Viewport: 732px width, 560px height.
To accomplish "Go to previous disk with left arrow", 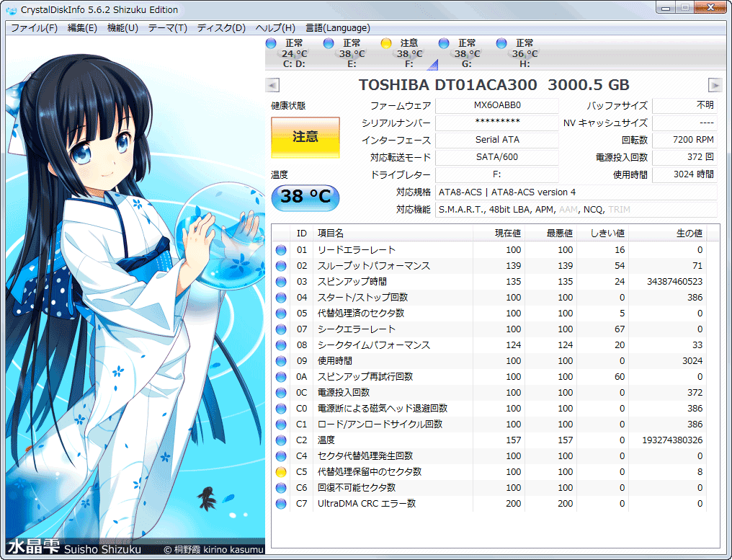I will pyautogui.click(x=272, y=85).
